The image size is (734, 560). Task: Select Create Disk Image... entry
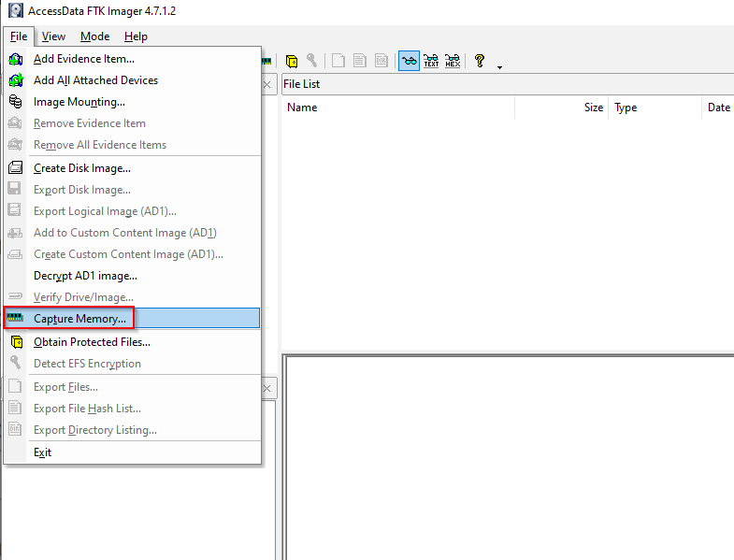132,168
